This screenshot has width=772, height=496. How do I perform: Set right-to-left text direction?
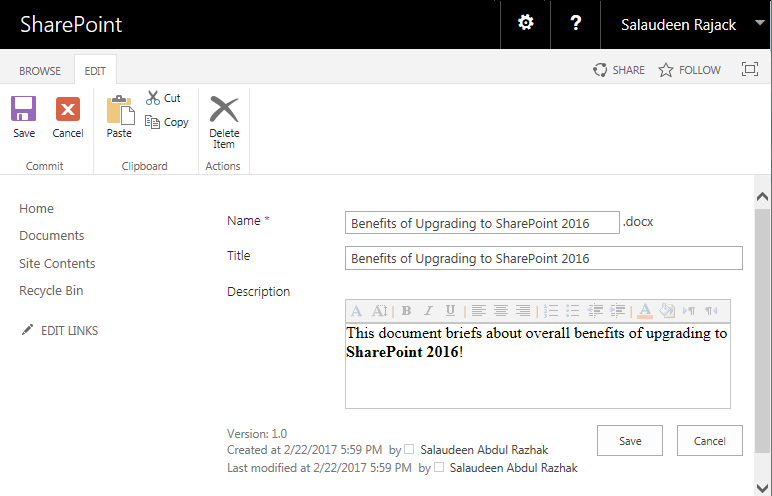[x=711, y=311]
